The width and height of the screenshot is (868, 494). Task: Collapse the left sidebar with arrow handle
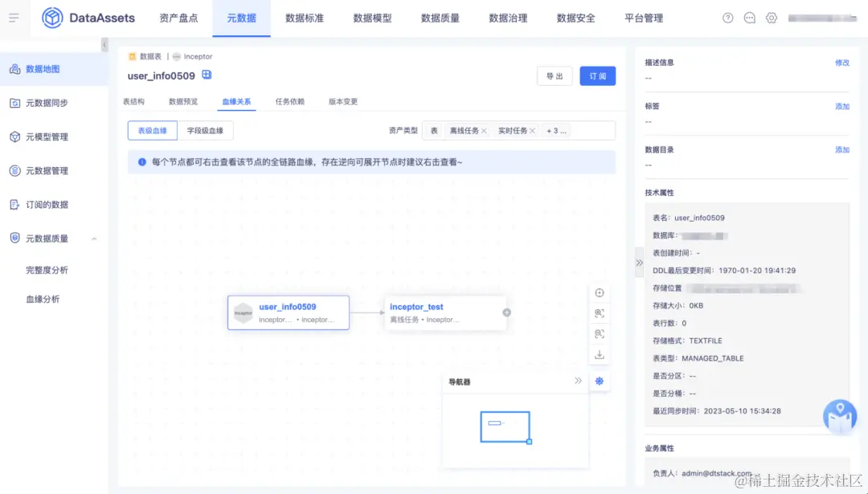click(104, 45)
